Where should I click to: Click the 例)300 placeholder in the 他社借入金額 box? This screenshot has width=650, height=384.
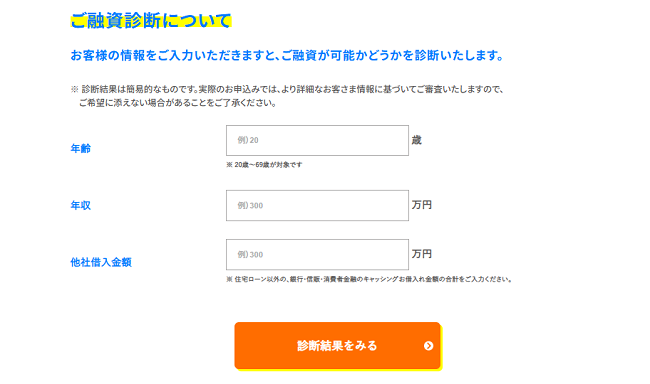pyautogui.click(x=250, y=254)
